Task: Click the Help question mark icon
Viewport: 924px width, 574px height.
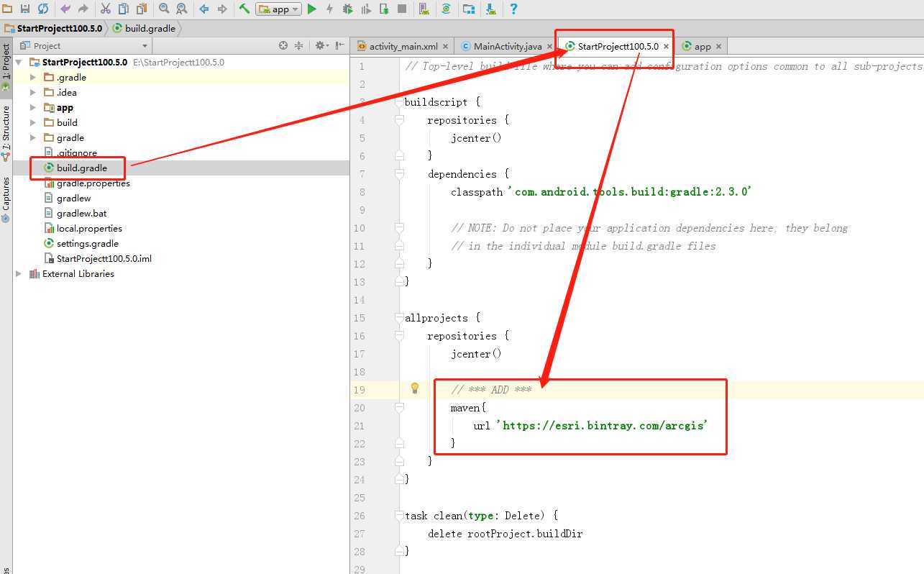Action: click(x=513, y=9)
